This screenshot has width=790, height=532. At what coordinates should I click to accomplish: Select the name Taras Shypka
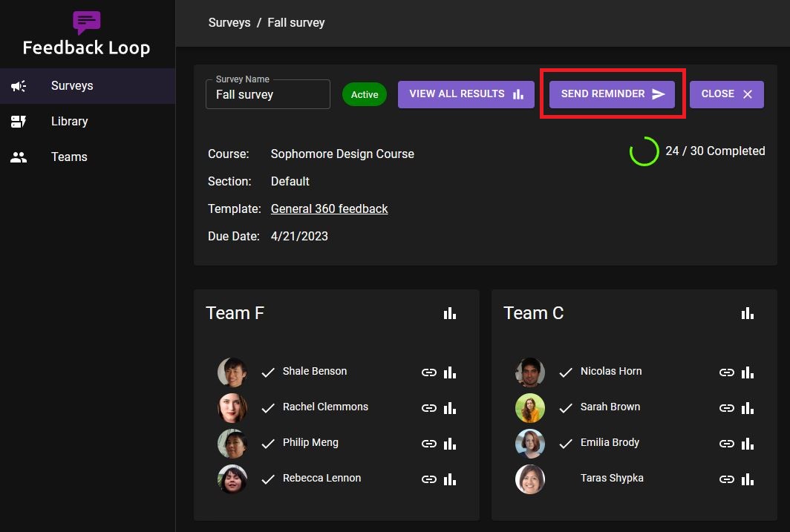click(612, 478)
